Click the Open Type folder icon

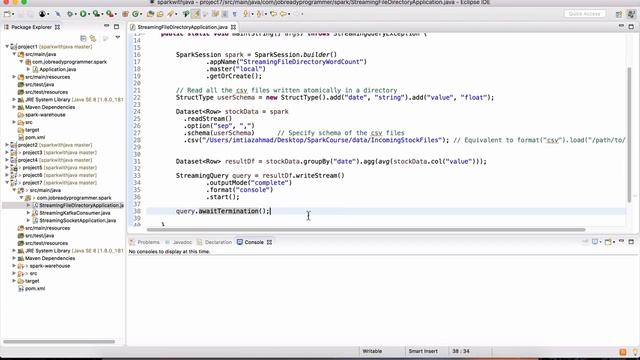click(x=150, y=14)
